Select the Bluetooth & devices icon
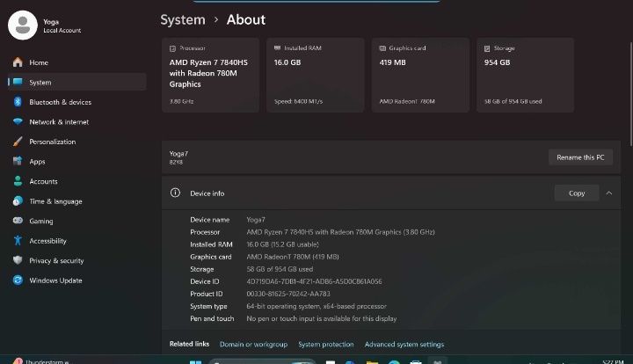Image resolution: width=633 pixels, height=364 pixels. coord(18,102)
